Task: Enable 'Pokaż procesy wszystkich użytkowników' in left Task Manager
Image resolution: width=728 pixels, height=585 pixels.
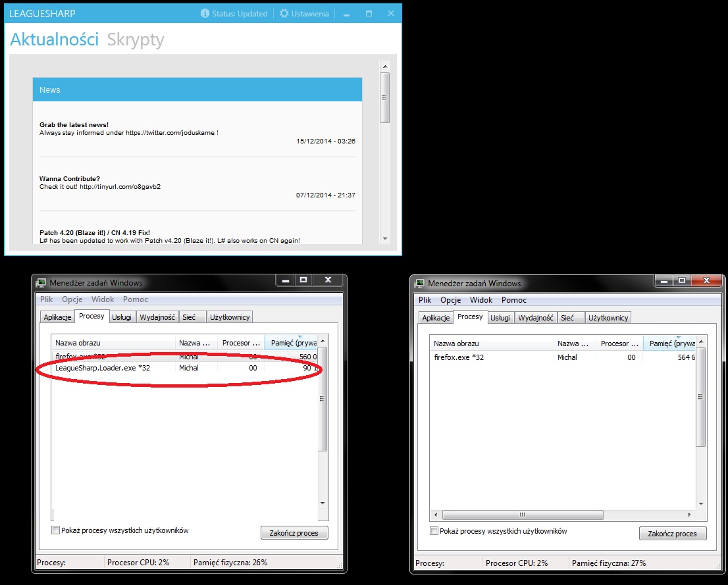Action: point(56,530)
